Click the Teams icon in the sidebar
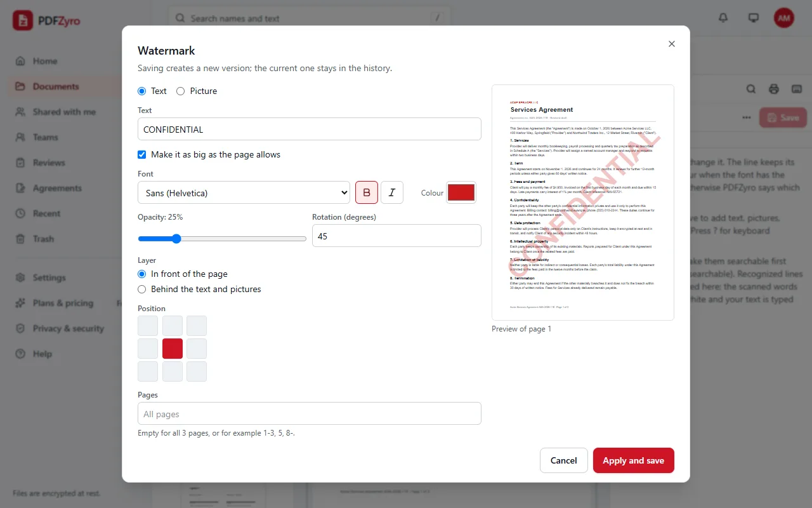The height and width of the screenshot is (508, 812). pyautogui.click(x=20, y=137)
